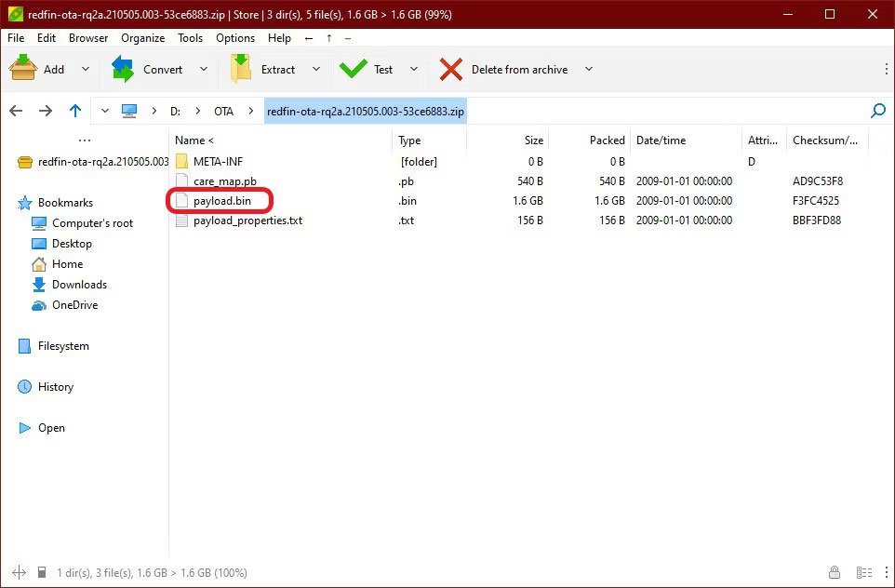Open the History section
895x588 pixels.
(46, 387)
